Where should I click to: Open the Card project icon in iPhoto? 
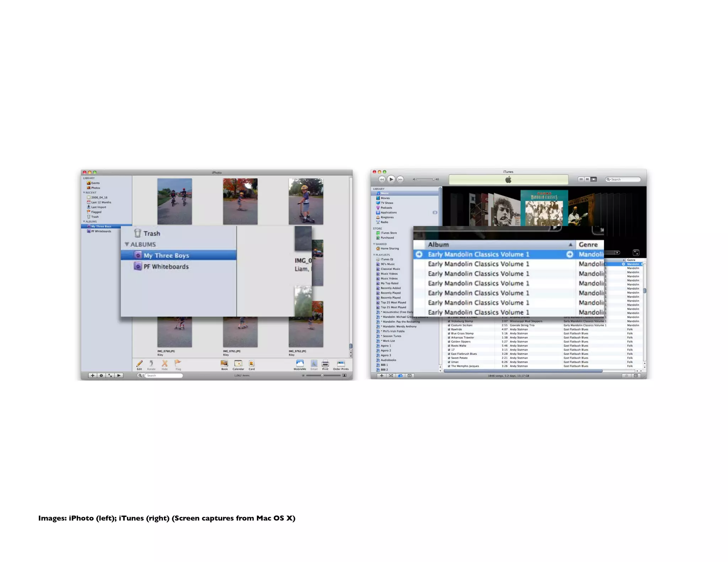(x=251, y=363)
